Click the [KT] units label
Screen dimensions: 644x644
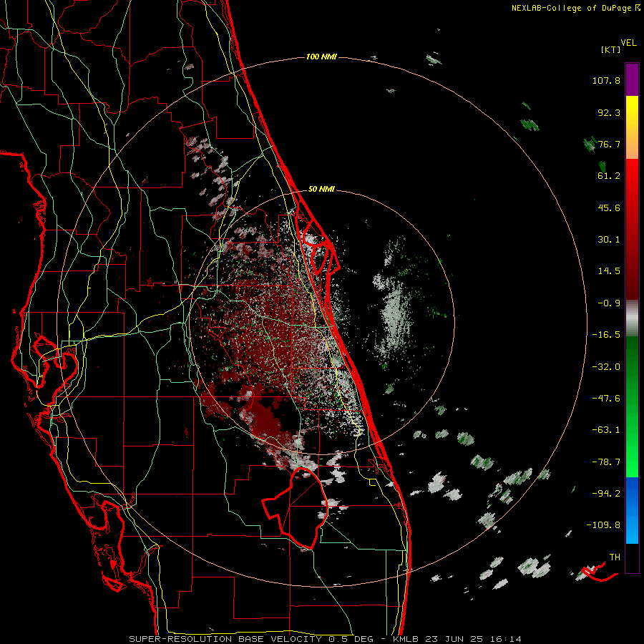pos(610,49)
